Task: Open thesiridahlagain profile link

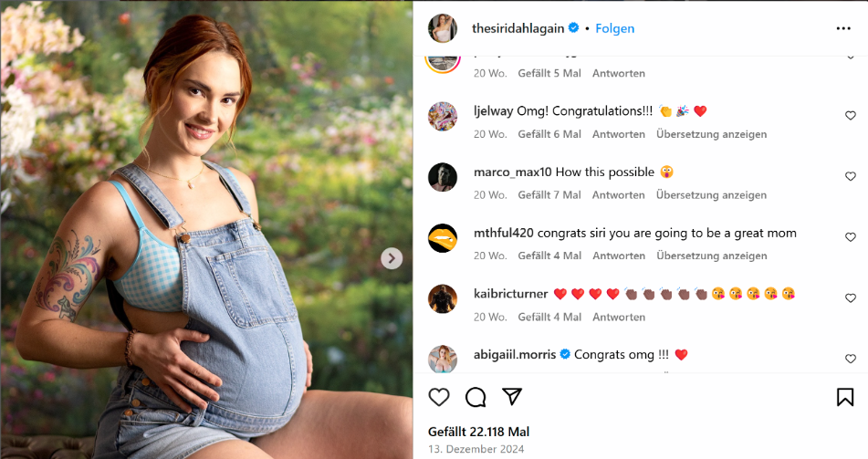Action: (x=518, y=28)
